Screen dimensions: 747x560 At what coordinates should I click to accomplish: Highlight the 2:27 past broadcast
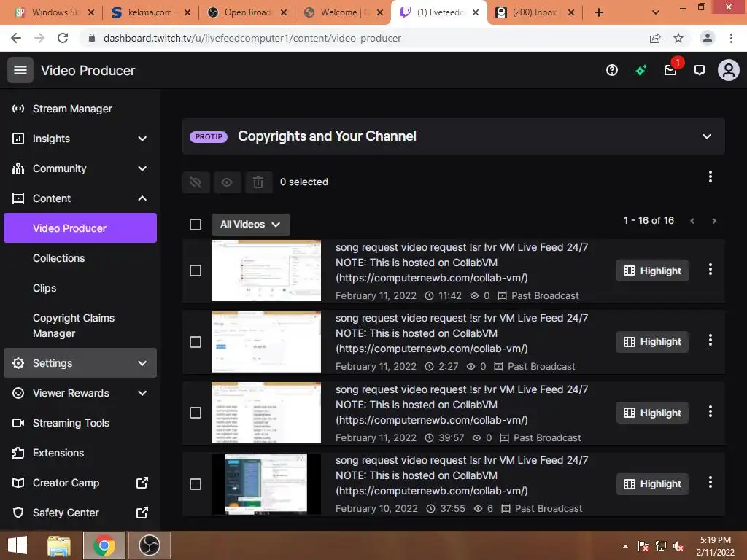[x=652, y=341]
